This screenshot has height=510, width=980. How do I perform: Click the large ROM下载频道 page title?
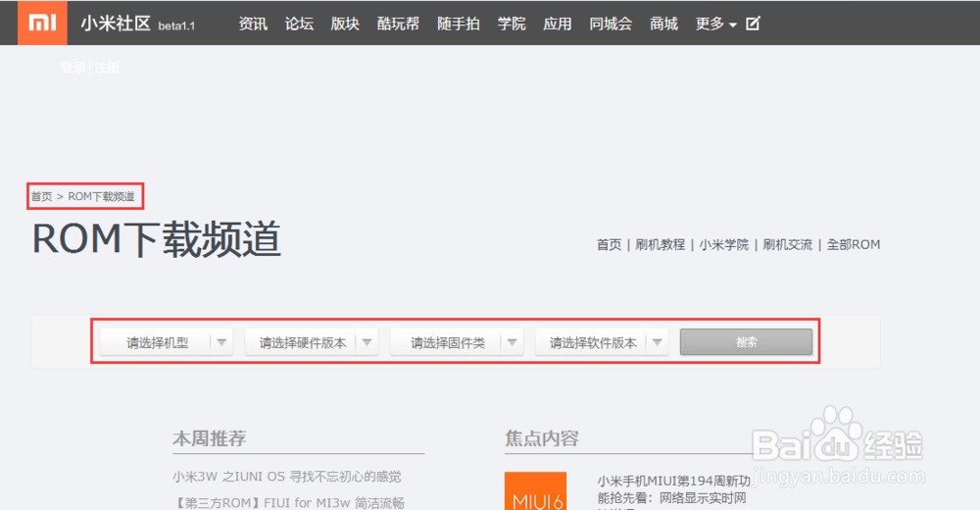156,239
